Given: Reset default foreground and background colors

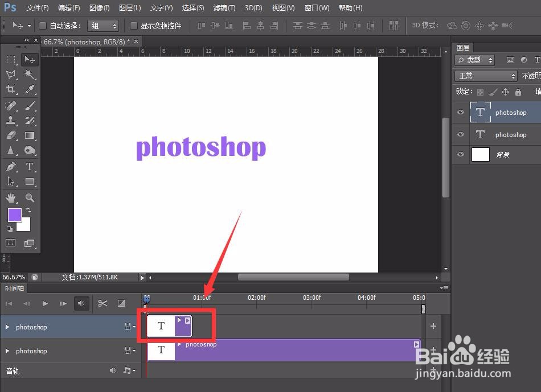Looking at the screenshot, I should pos(10,229).
